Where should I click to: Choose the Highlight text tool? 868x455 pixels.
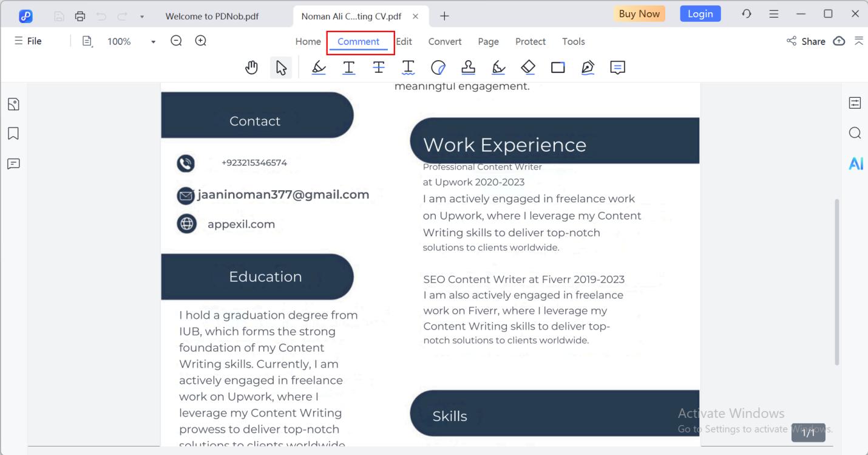pyautogui.click(x=318, y=67)
